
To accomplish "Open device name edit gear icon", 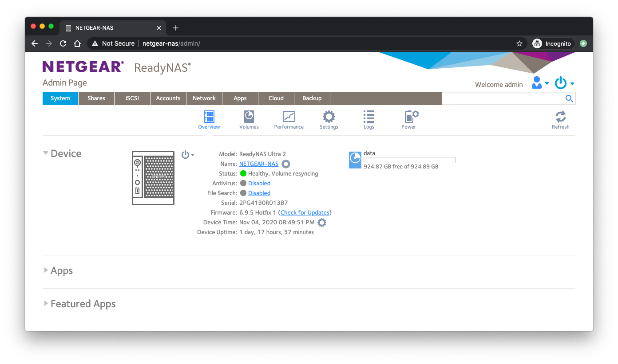I will click(285, 164).
